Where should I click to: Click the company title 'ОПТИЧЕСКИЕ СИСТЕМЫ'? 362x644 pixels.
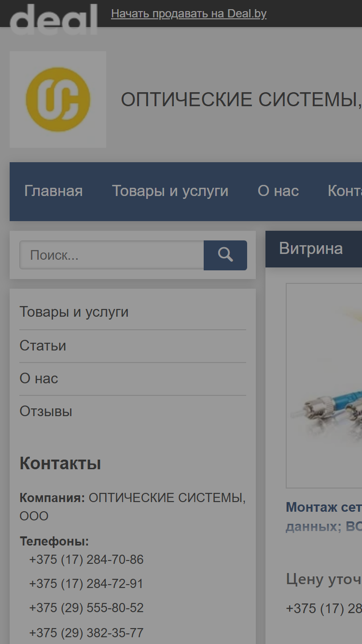click(x=241, y=100)
